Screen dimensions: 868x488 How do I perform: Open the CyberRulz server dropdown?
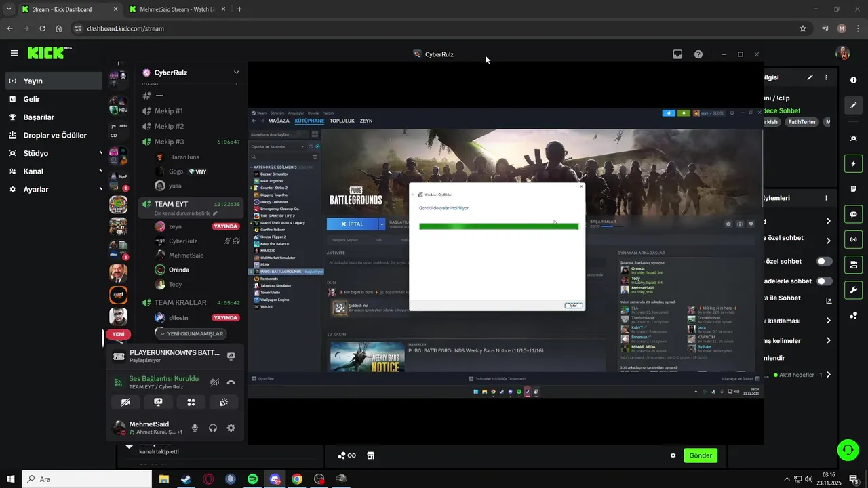tap(236, 73)
